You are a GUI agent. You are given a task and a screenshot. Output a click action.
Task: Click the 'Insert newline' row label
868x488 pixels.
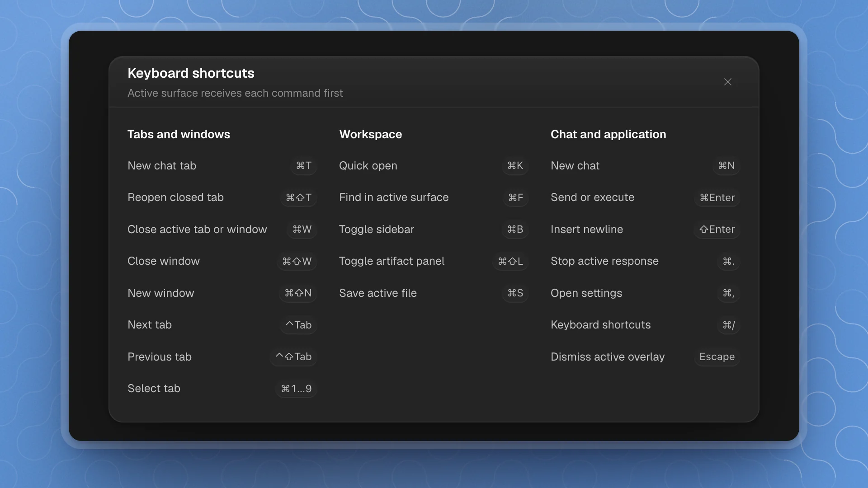[587, 230]
